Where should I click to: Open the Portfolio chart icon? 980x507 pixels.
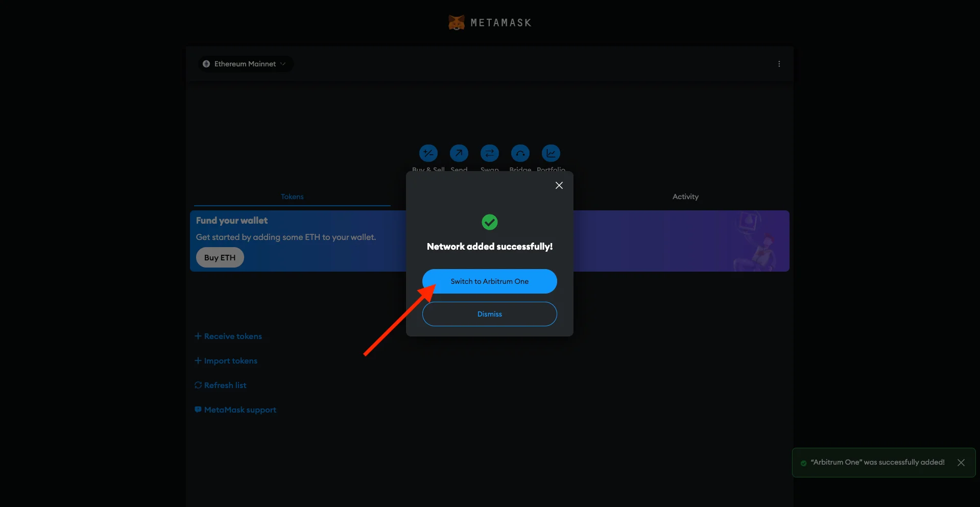click(x=551, y=153)
